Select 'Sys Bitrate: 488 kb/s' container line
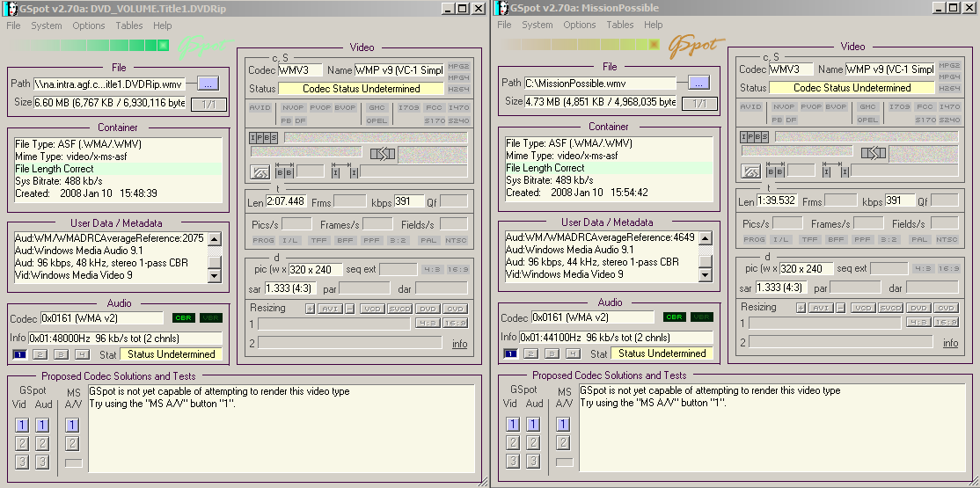Image resolution: width=980 pixels, height=488 pixels. [x=118, y=181]
